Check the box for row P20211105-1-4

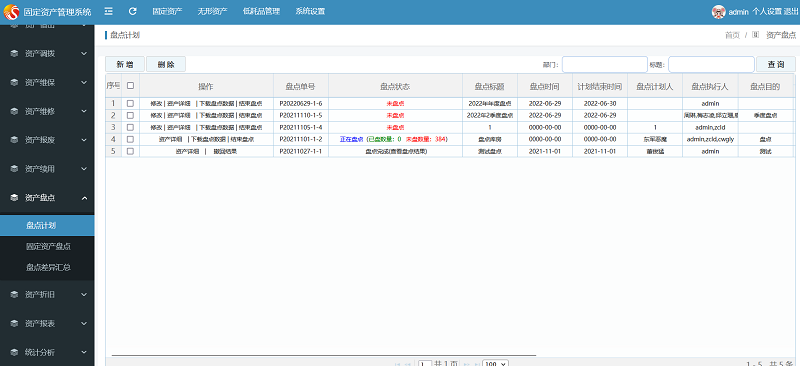pyautogui.click(x=130, y=127)
